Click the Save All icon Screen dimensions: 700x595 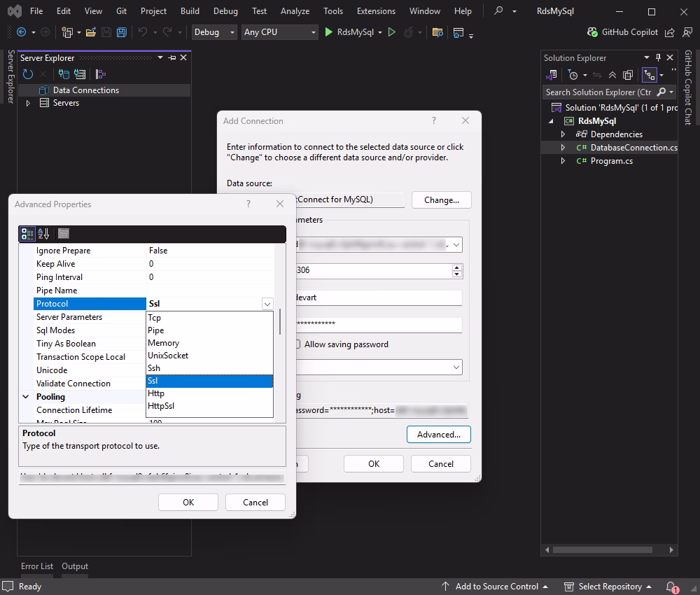click(120, 32)
